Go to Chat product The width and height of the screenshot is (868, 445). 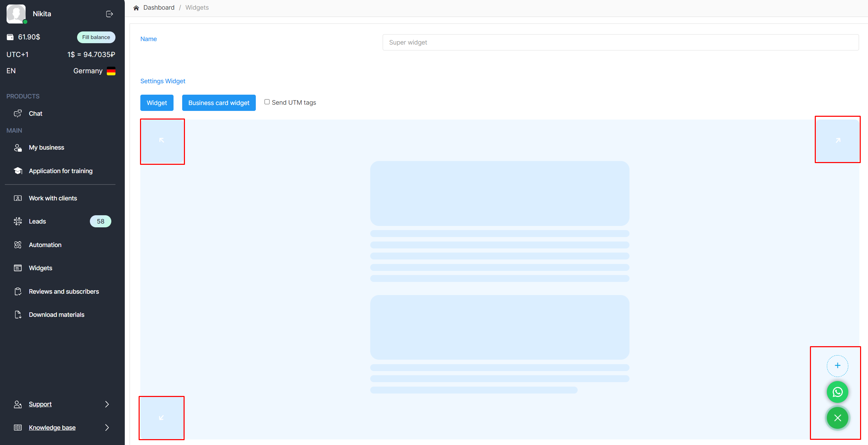tap(35, 114)
